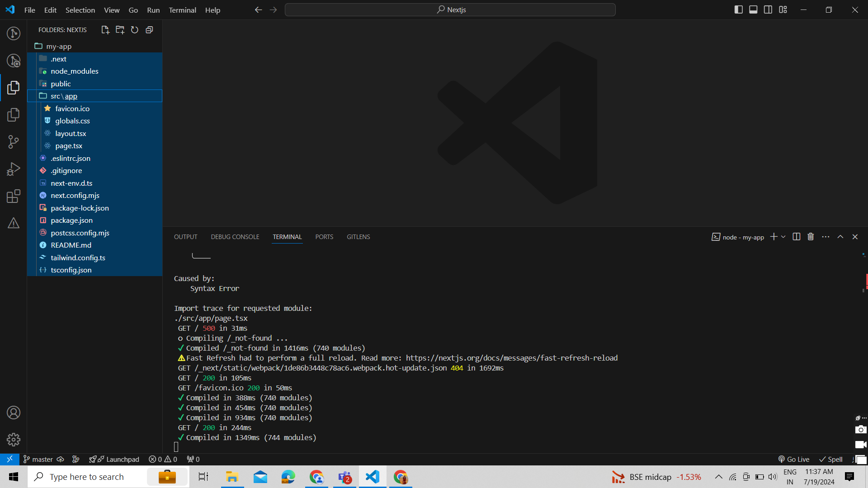868x488 pixels.
Task: Click Go Live in status bar
Action: pyautogui.click(x=793, y=459)
